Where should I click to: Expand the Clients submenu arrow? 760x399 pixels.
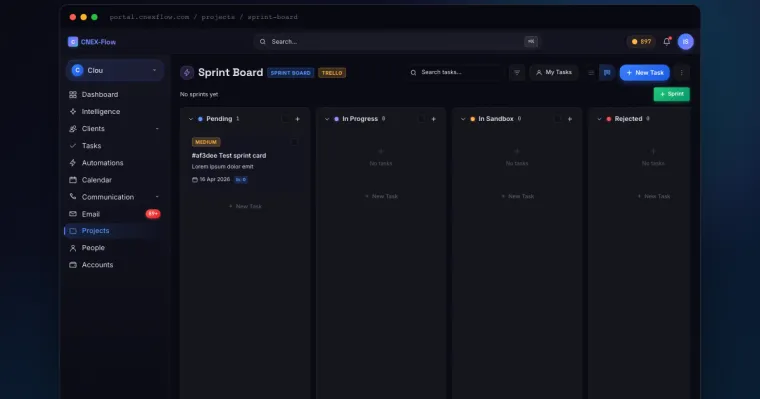(157, 128)
